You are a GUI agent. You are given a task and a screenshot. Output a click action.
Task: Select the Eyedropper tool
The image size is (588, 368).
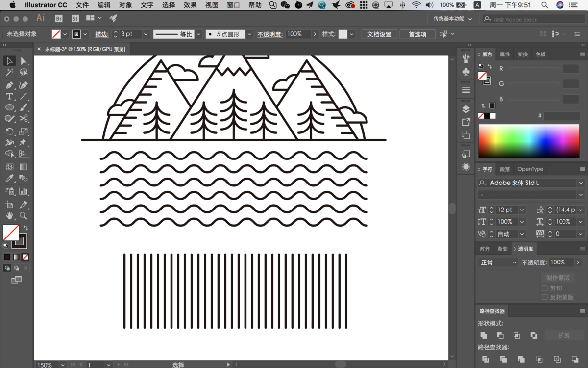point(9,179)
